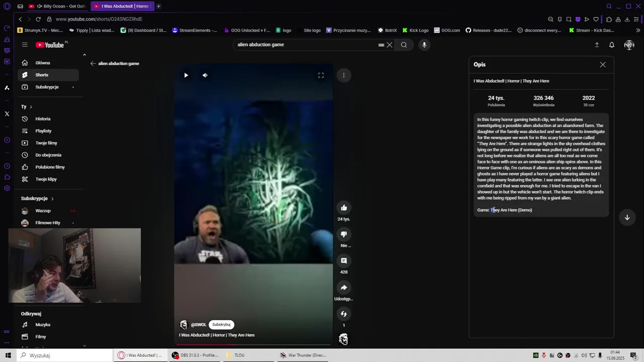Open a new browser tab

[x=158, y=6]
